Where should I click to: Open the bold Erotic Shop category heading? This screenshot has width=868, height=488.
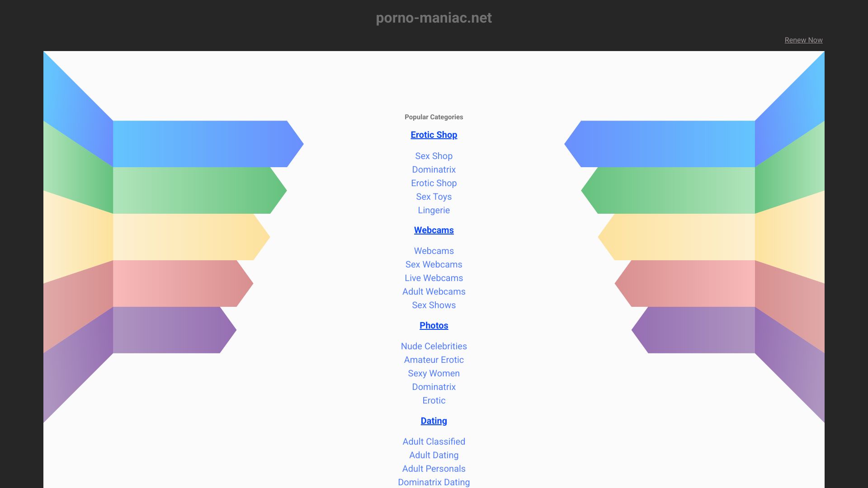coord(434,135)
